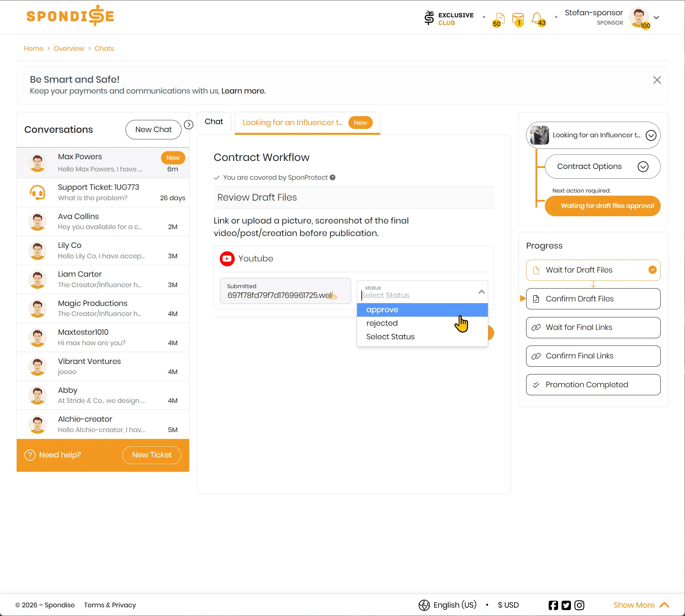Choose rejected in status list
Screen dimensions: 685x616
pyautogui.click(x=422, y=323)
